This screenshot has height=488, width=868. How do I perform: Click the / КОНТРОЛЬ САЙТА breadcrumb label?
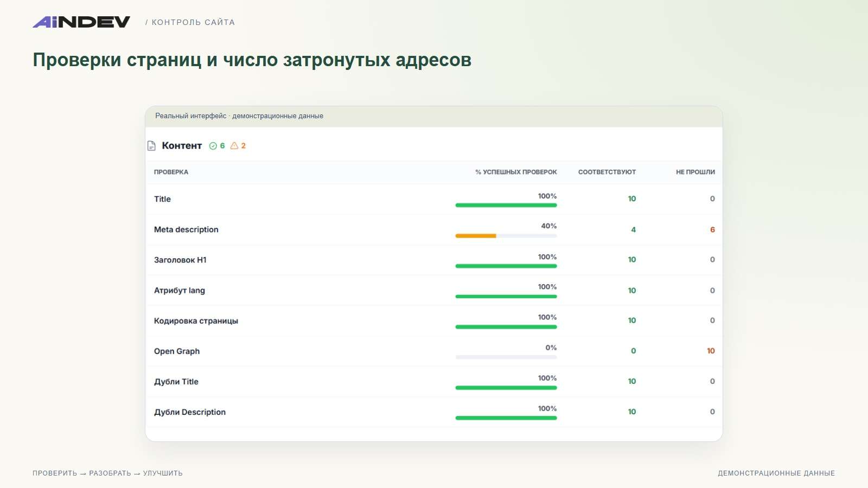pyautogui.click(x=190, y=22)
